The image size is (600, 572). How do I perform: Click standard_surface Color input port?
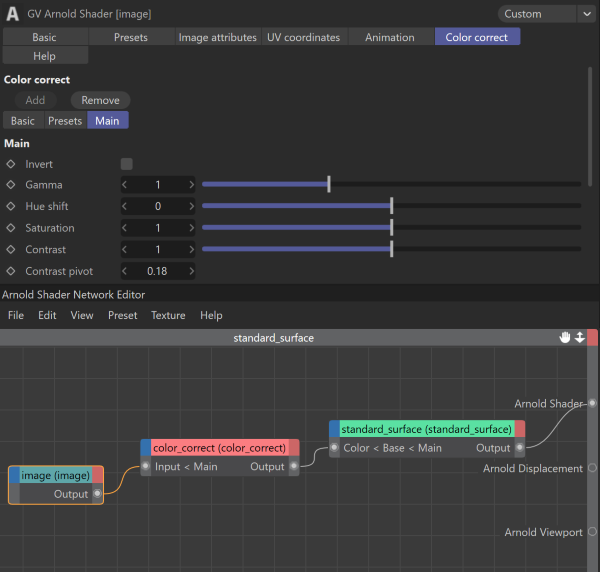(334, 447)
